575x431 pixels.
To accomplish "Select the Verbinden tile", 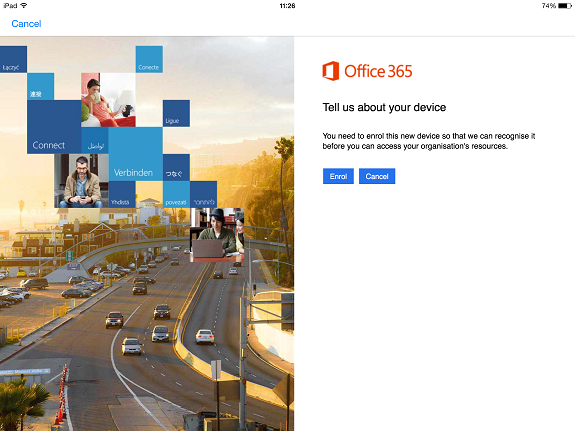I will pos(136,154).
